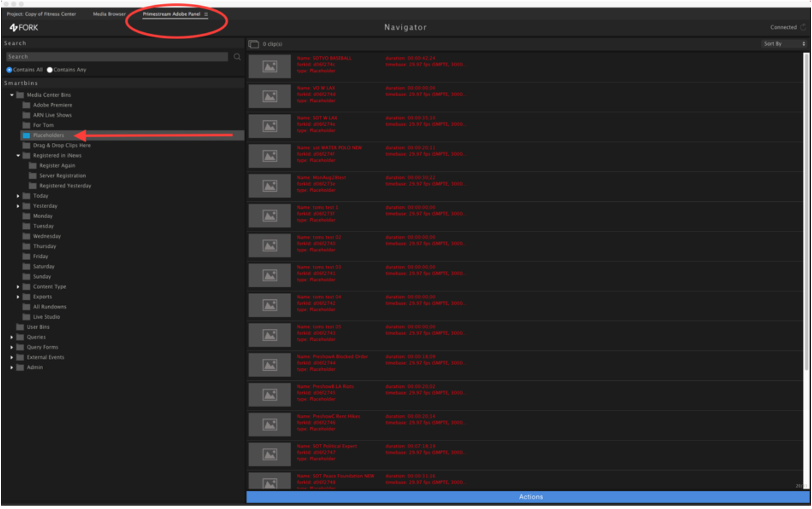812x509 pixels.
Task: Switch to the Media Browser tab
Action: point(109,14)
